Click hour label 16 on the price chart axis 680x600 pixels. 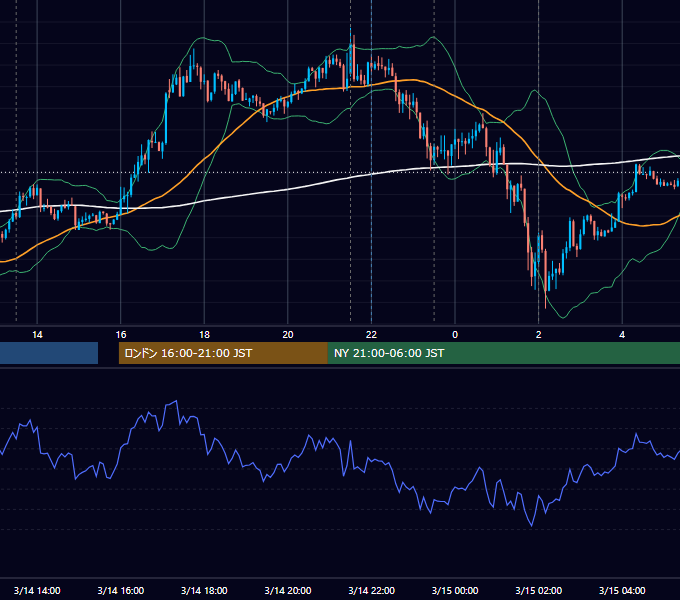(x=121, y=335)
